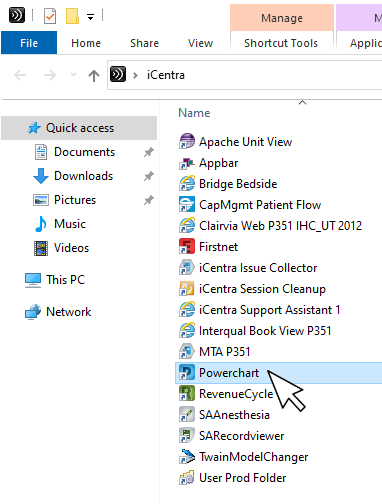This screenshot has width=382, height=504.
Task: Select the iCentra Session Cleanup icon
Action: click(187, 289)
